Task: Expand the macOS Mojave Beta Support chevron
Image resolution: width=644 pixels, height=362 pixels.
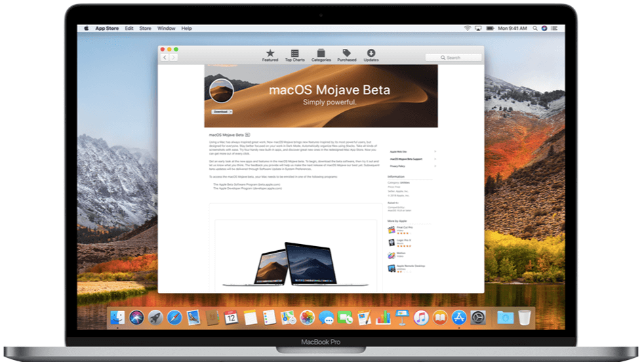Action: pos(435,159)
